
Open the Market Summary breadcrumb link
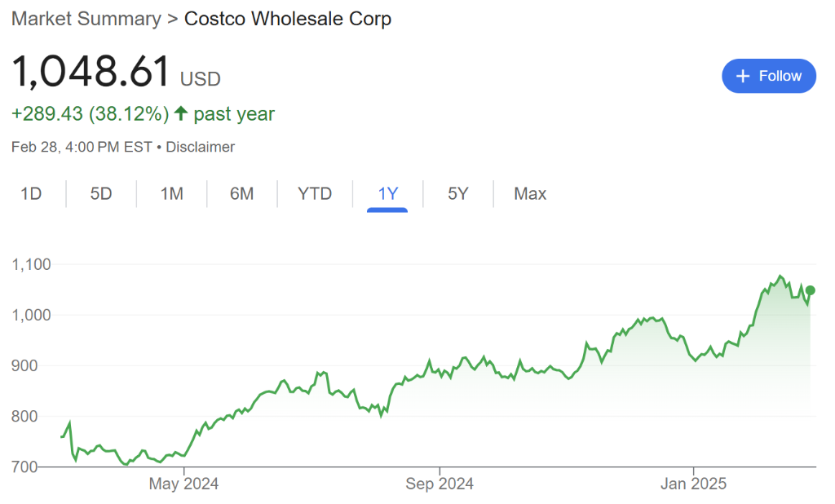(86, 19)
